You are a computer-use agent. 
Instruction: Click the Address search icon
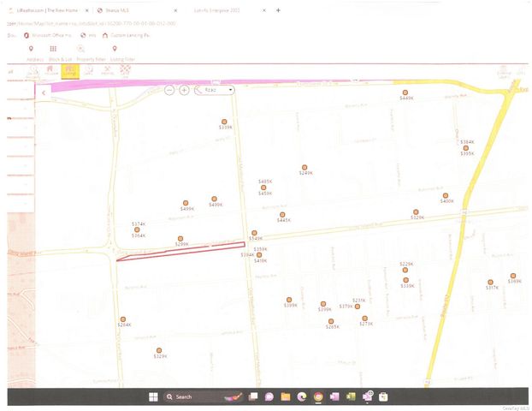(x=31, y=50)
